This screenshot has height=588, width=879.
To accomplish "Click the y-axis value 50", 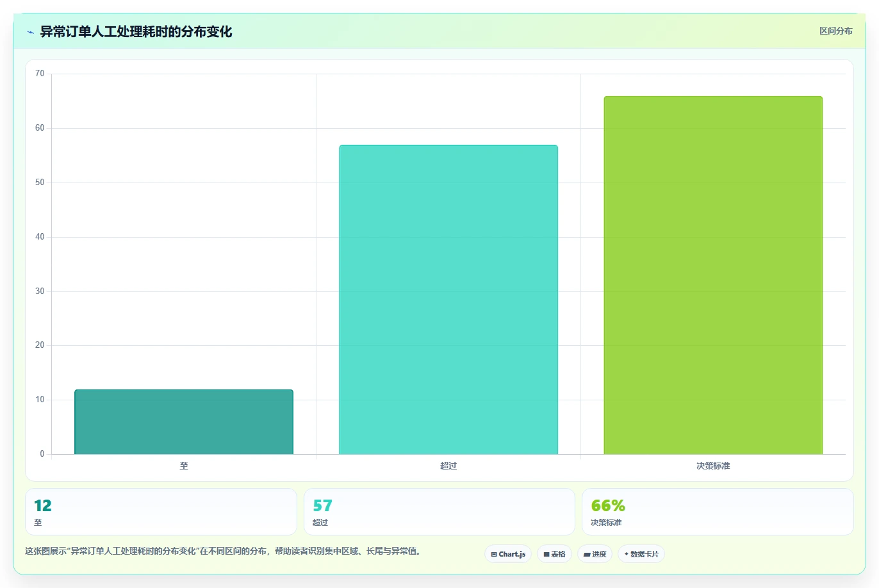I will click(40, 183).
